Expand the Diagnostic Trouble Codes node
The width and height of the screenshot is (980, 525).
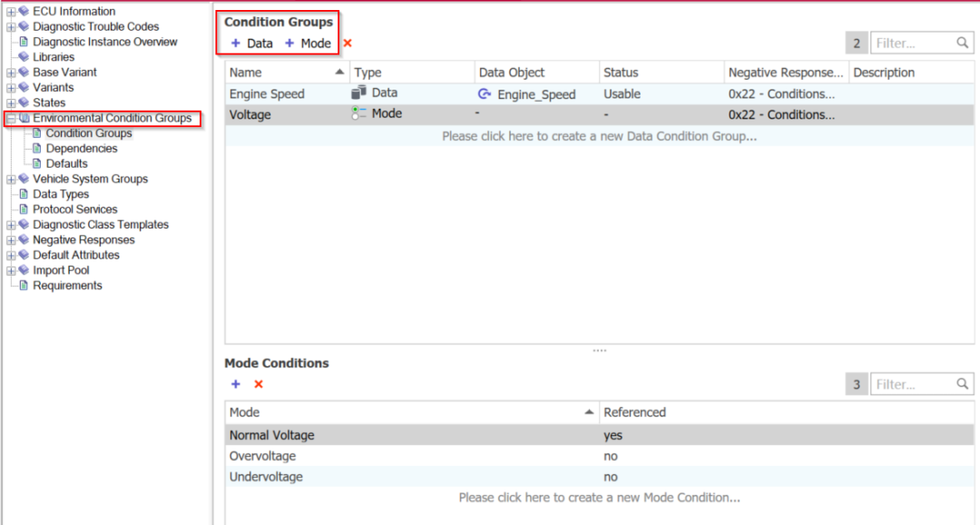(11, 27)
